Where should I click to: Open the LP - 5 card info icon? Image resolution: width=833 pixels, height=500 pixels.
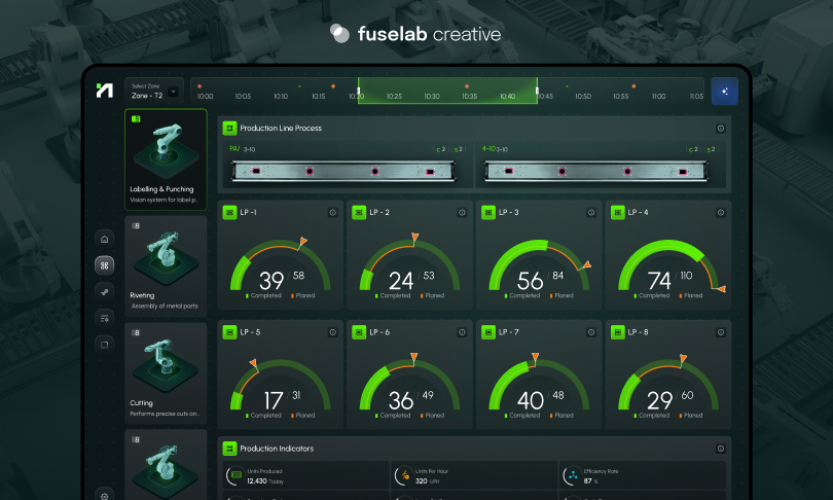333,332
